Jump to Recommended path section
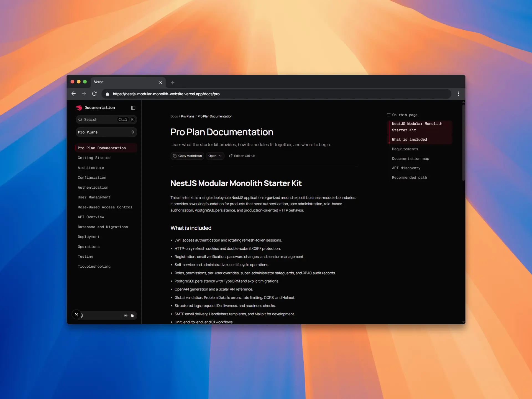The image size is (532, 399). point(409,178)
